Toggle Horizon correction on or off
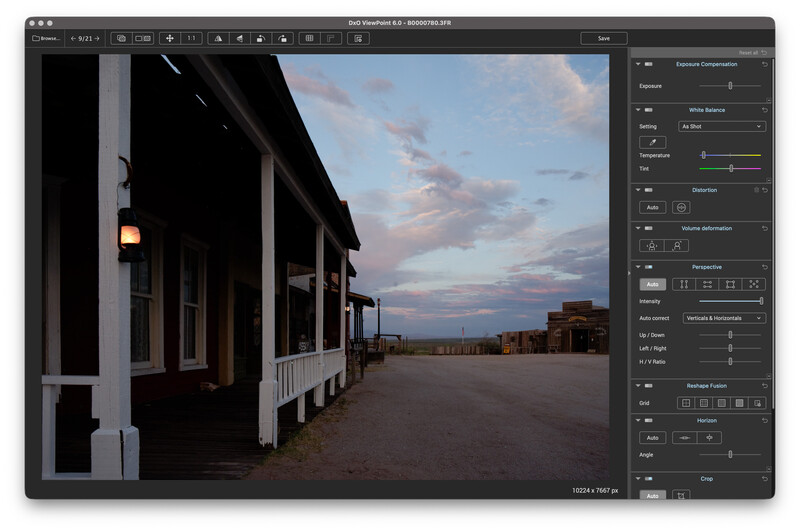The height and width of the screenshot is (532, 800). click(648, 420)
